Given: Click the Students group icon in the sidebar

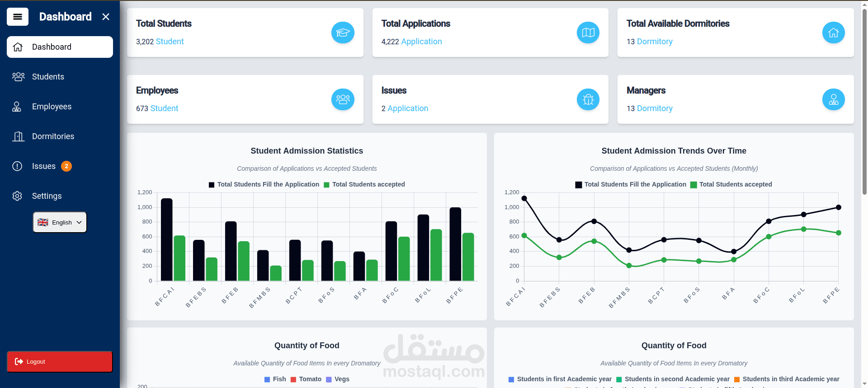Looking at the screenshot, I should pos(18,77).
